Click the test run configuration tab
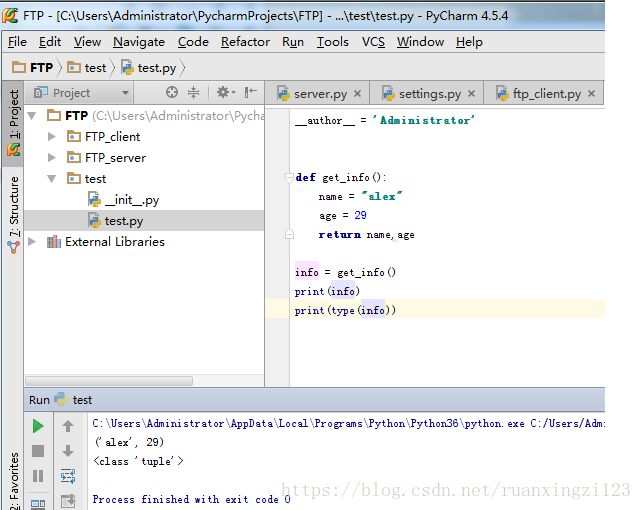 point(74,399)
